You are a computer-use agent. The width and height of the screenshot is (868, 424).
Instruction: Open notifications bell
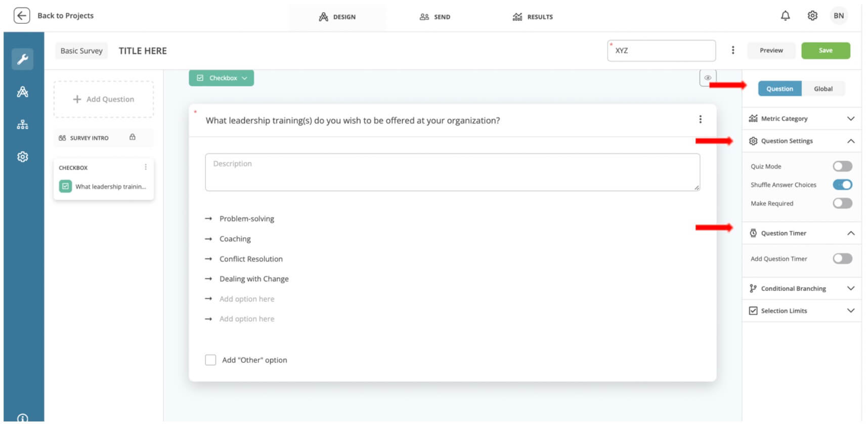785,16
